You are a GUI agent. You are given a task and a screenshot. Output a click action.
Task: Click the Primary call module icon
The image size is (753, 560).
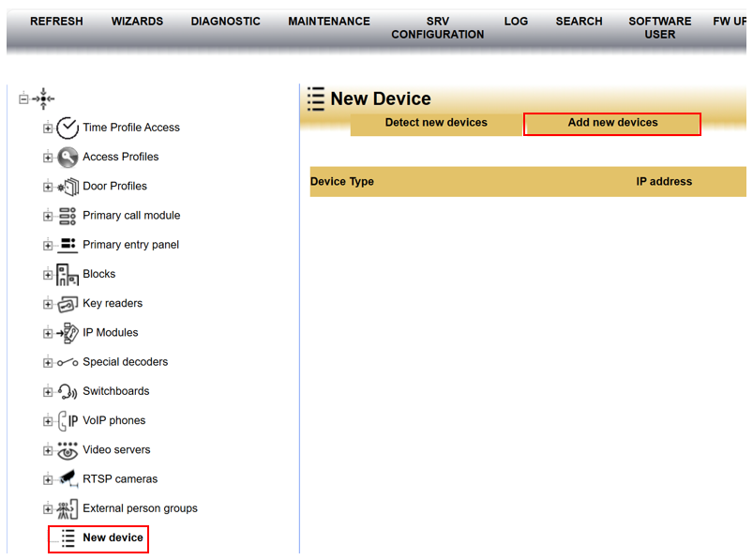(x=68, y=216)
